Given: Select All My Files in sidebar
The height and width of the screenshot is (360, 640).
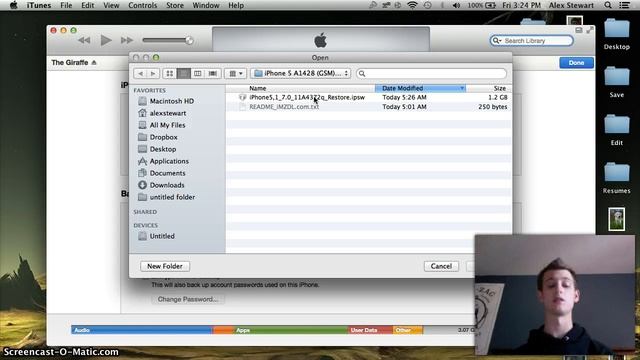Looking at the screenshot, I should tap(167, 125).
